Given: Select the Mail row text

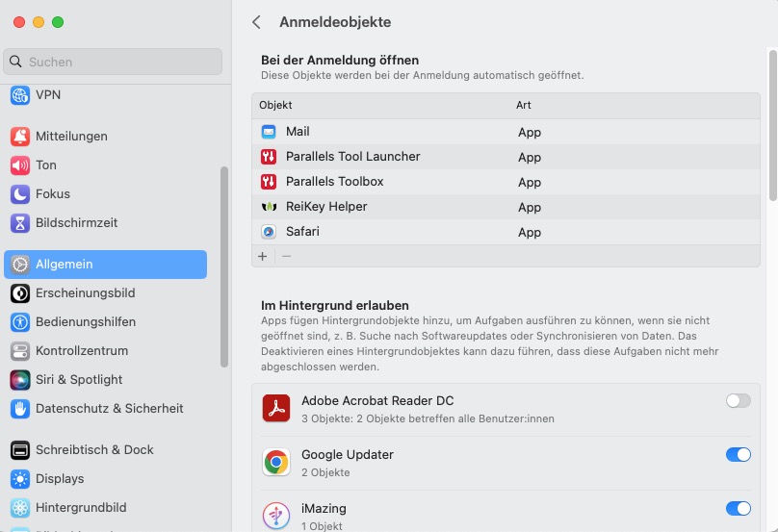Looking at the screenshot, I should (298, 132).
